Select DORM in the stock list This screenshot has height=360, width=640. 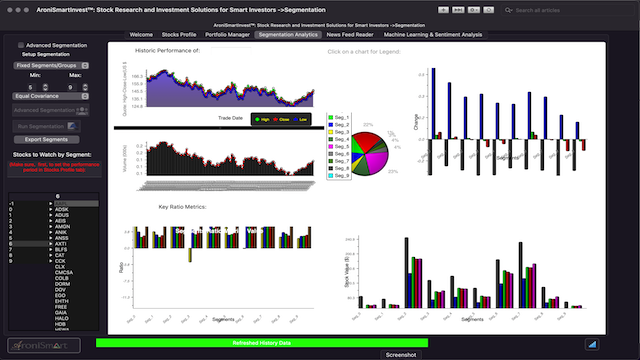coord(62,284)
